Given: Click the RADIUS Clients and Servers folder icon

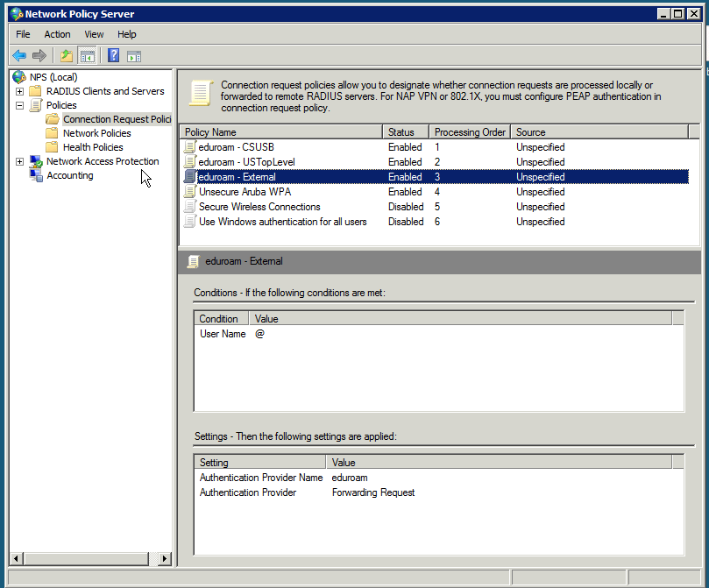Looking at the screenshot, I should click(35, 91).
